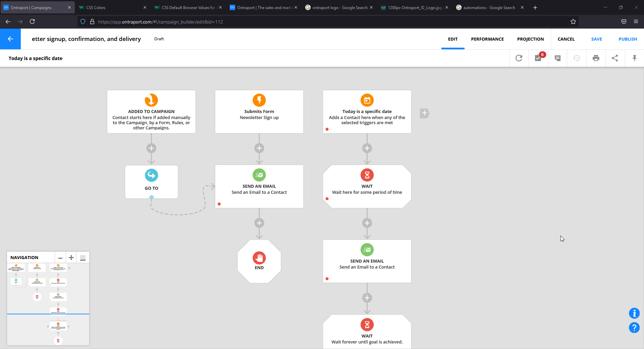
Task: Select the End element stop icon
Action: coord(259,258)
